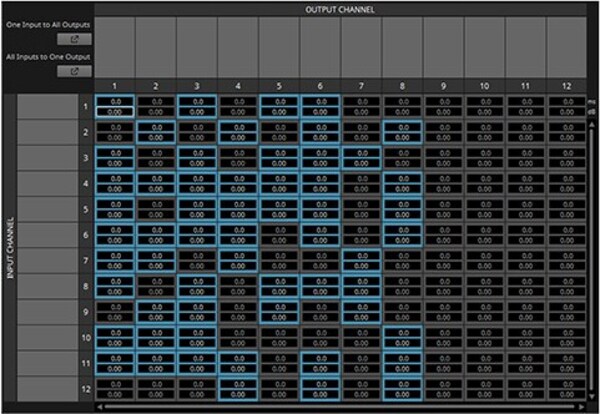Select output channel 7 column header
The height and width of the screenshot is (414, 600).
tap(362, 87)
